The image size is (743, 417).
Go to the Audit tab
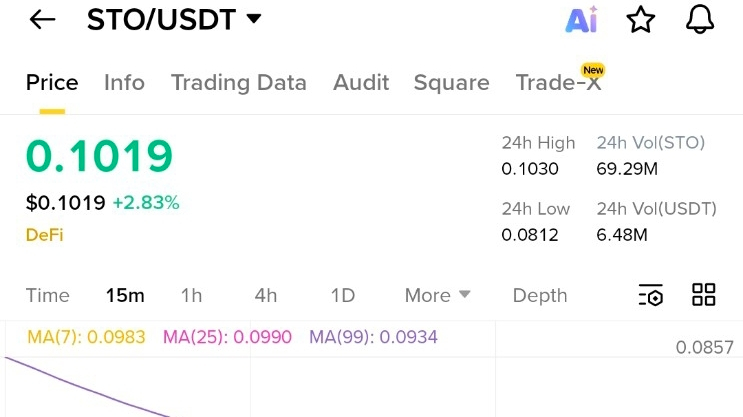pos(360,83)
